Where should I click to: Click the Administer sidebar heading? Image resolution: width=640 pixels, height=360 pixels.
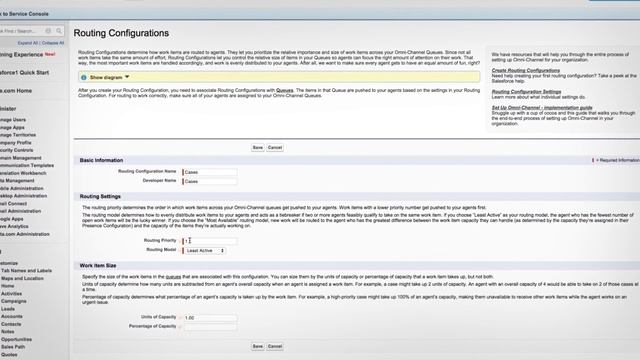[x=8, y=109]
